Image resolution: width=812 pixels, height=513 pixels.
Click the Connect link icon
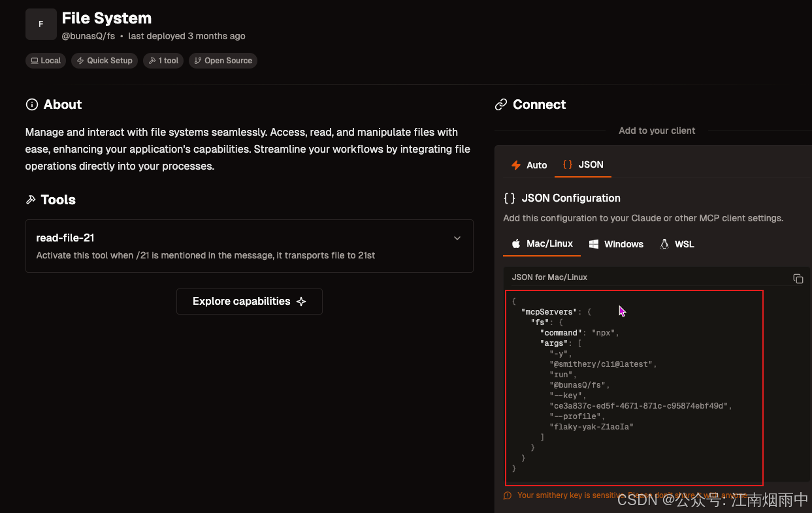pyautogui.click(x=501, y=104)
